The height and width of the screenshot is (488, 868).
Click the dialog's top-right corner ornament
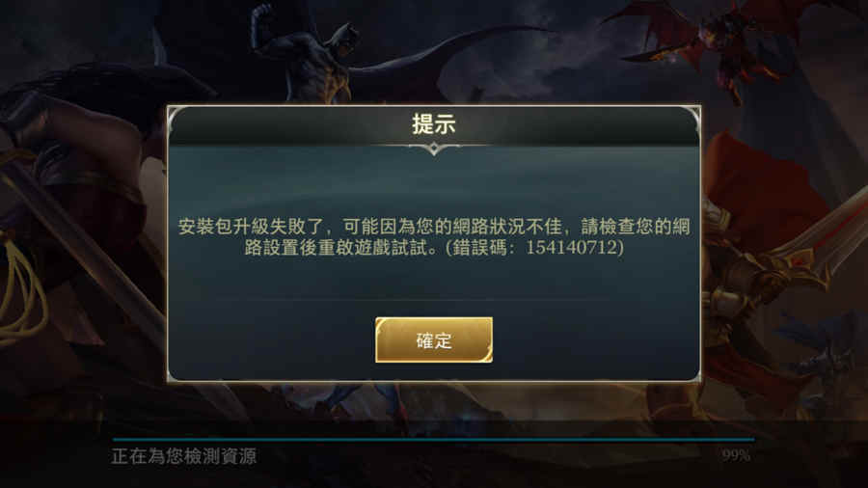coord(690,119)
